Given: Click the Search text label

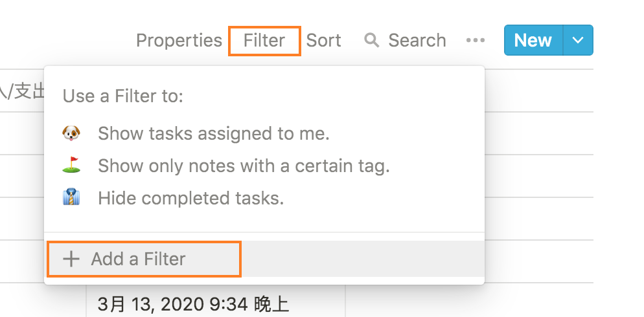Looking at the screenshot, I should click(x=417, y=40).
